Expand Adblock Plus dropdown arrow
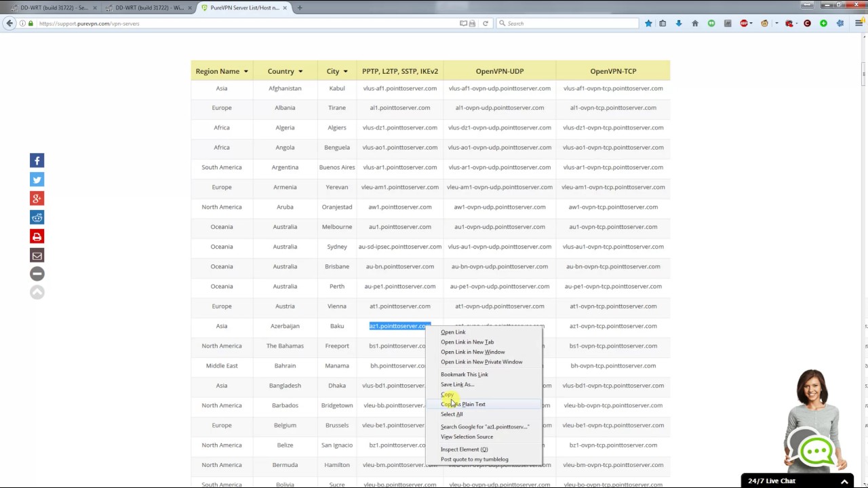 coord(752,23)
